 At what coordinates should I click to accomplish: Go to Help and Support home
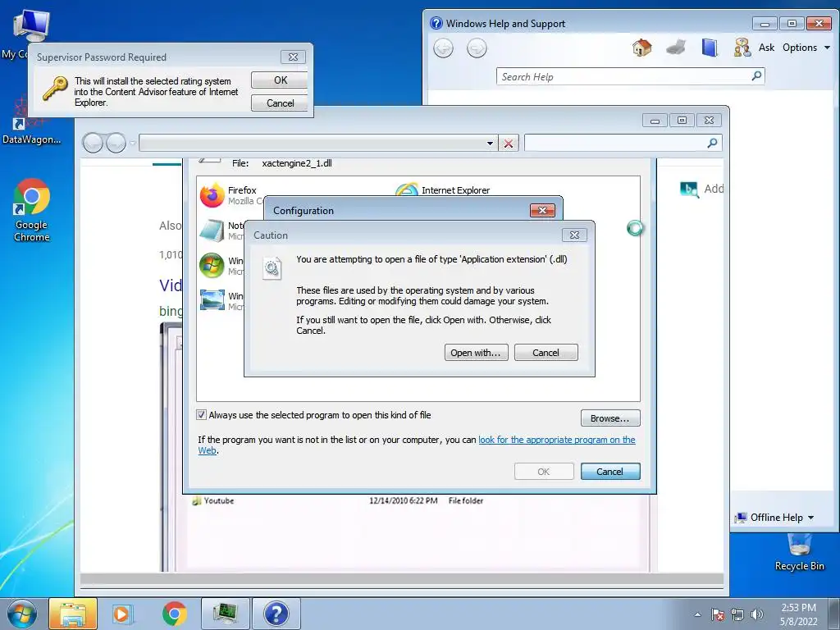point(641,48)
